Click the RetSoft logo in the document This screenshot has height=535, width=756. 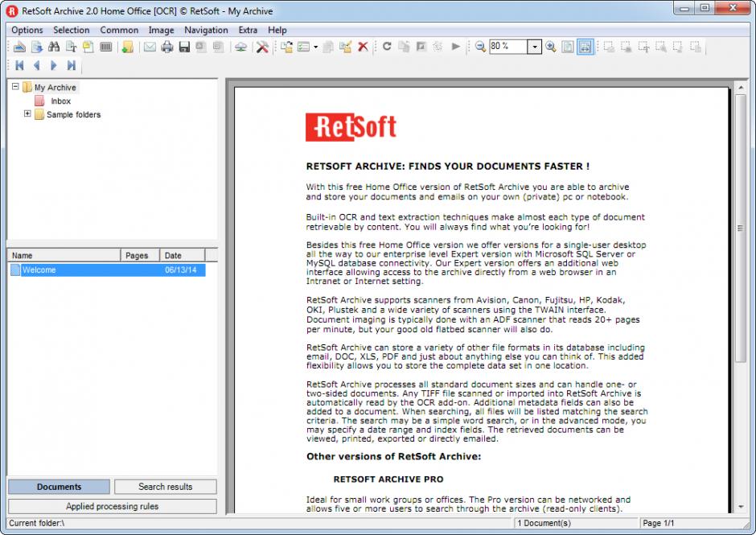point(351,127)
